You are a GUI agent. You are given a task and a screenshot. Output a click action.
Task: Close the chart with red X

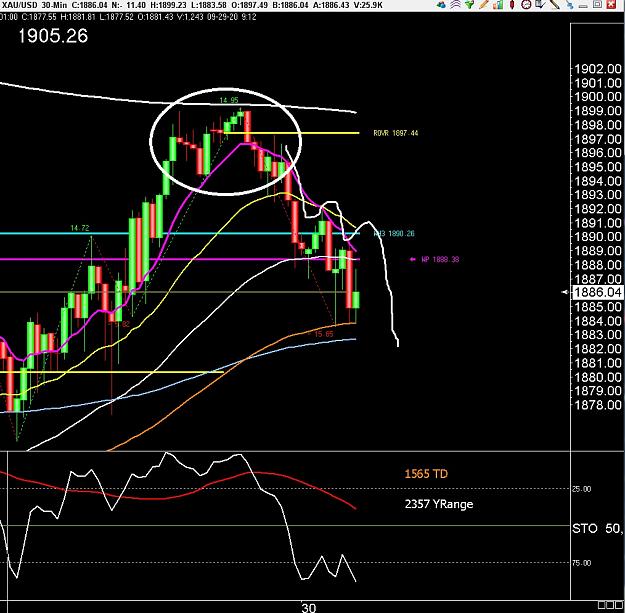click(612, 4)
